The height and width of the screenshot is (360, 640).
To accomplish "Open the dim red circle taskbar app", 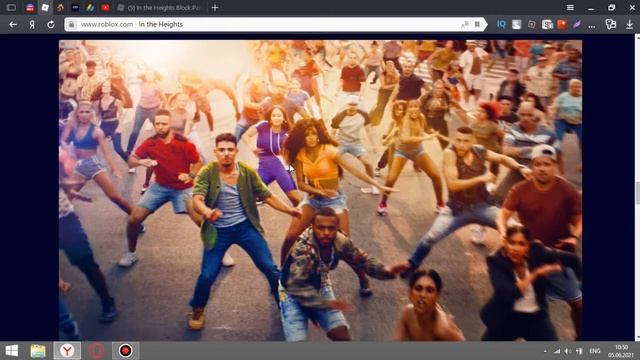I will (x=97, y=351).
